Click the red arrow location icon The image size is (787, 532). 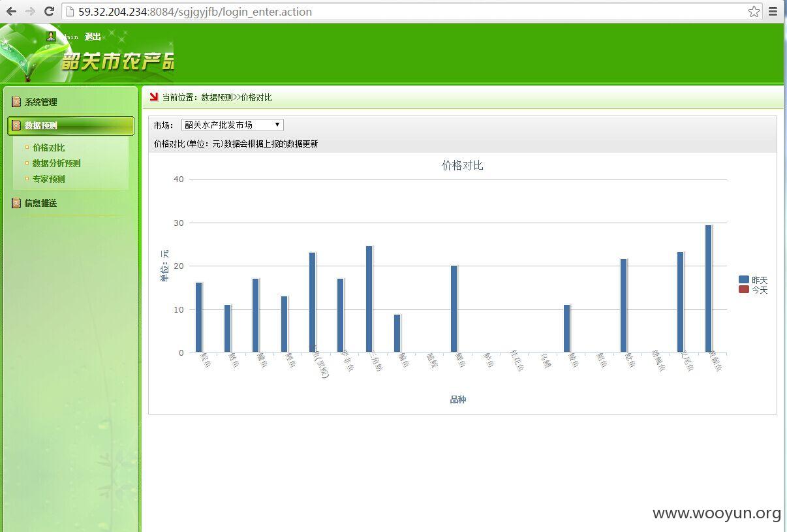point(154,97)
